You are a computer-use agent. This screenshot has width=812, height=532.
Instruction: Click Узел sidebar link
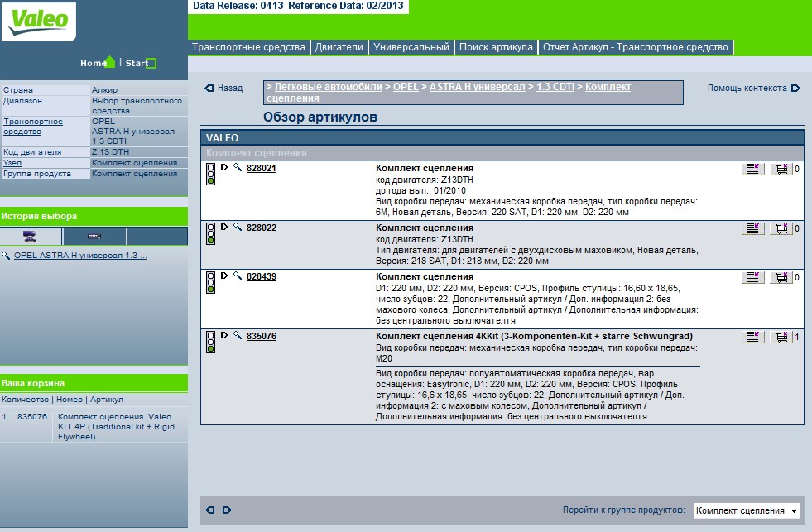click(x=12, y=162)
